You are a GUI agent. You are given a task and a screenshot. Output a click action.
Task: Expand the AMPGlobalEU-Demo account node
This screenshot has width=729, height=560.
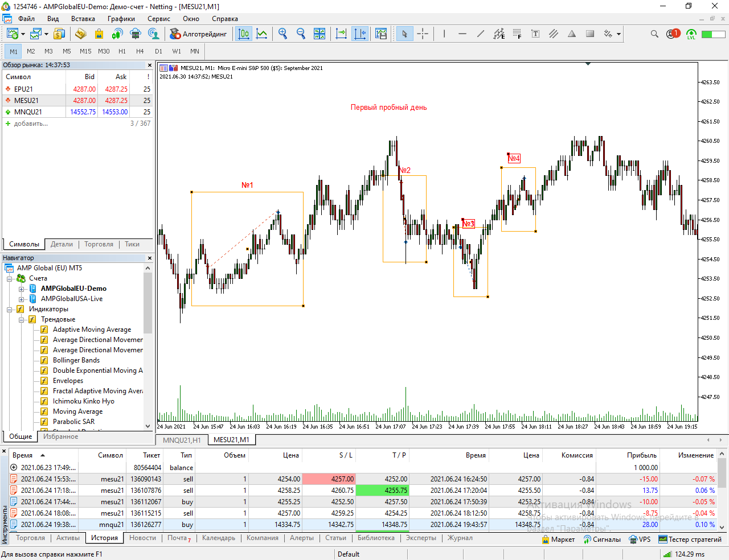point(21,289)
